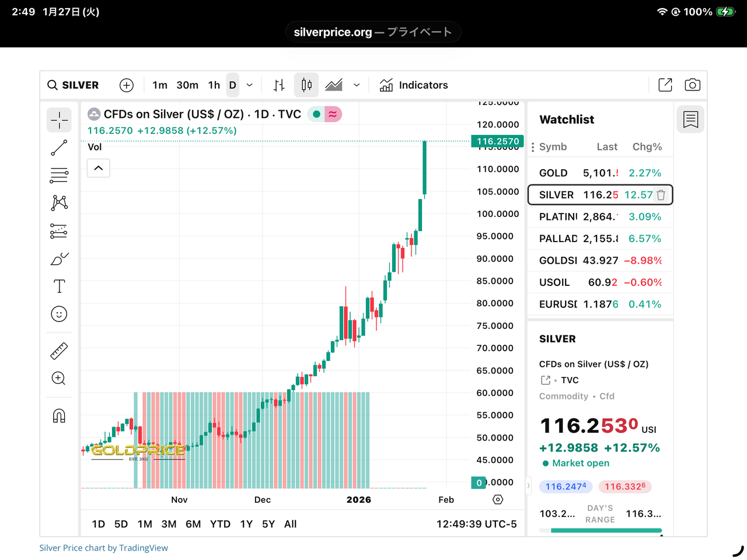Toggle the magnet snap mode

[59, 415]
